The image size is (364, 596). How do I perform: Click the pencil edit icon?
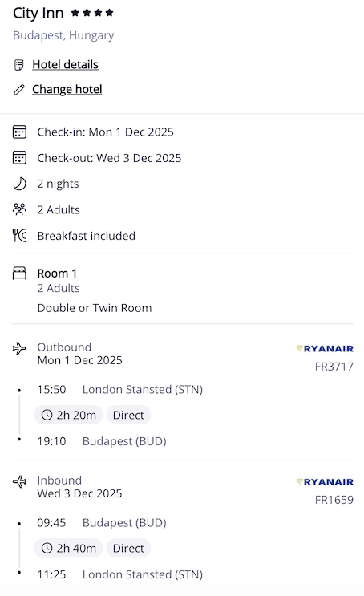point(19,90)
